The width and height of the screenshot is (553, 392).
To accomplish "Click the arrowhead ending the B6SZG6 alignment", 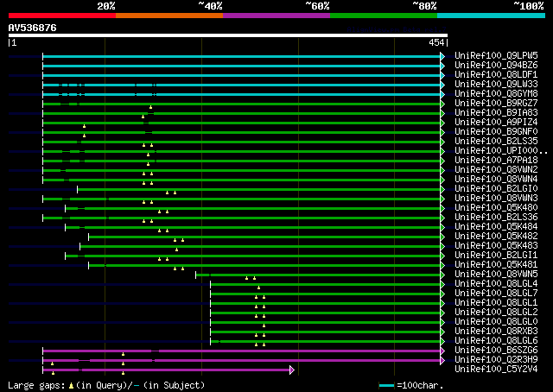I will tap(442, 351).
